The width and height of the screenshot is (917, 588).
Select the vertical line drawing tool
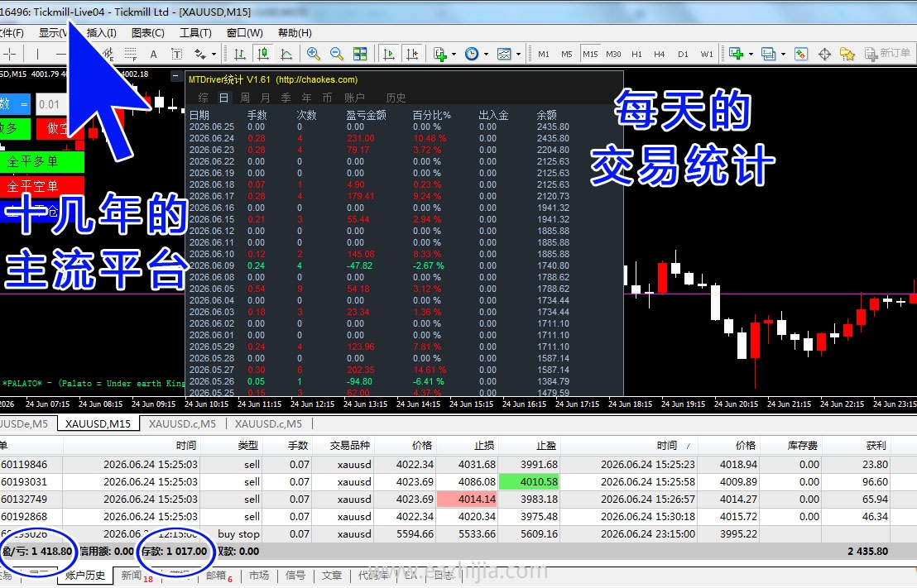tap(37, 55)
